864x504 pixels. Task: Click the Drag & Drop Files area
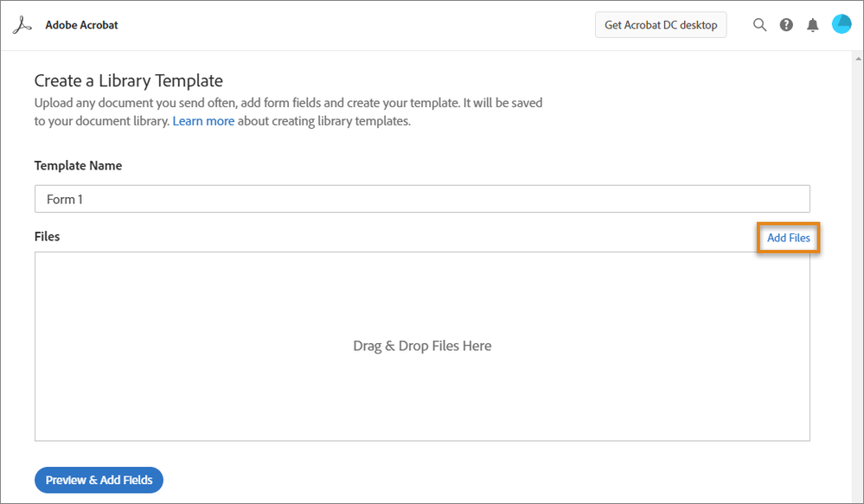(x=422, y=345)
